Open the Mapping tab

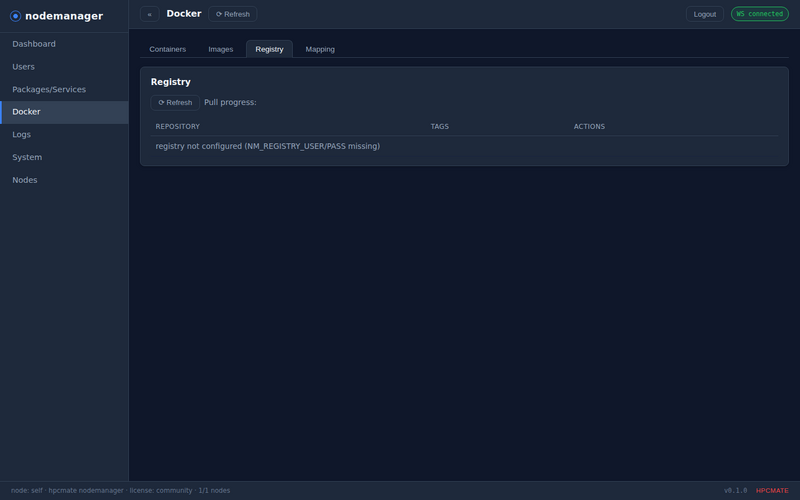(x=320, y=49)
